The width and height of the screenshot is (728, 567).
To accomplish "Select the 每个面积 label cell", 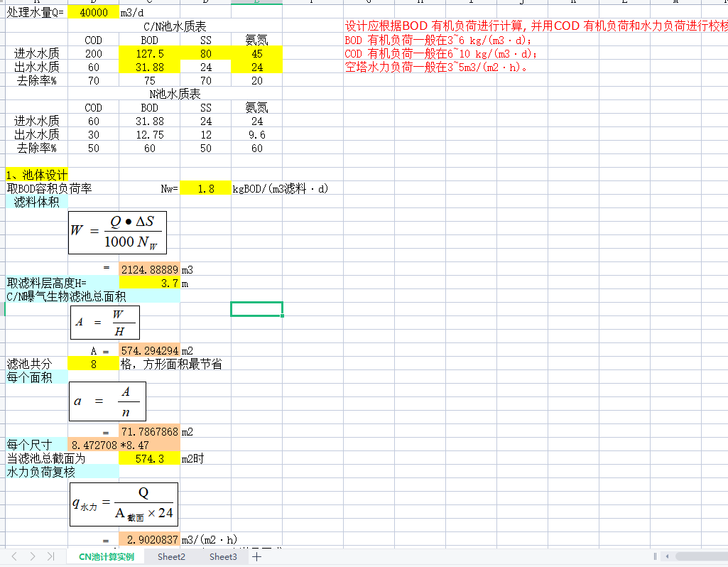I will pos(37,377).
